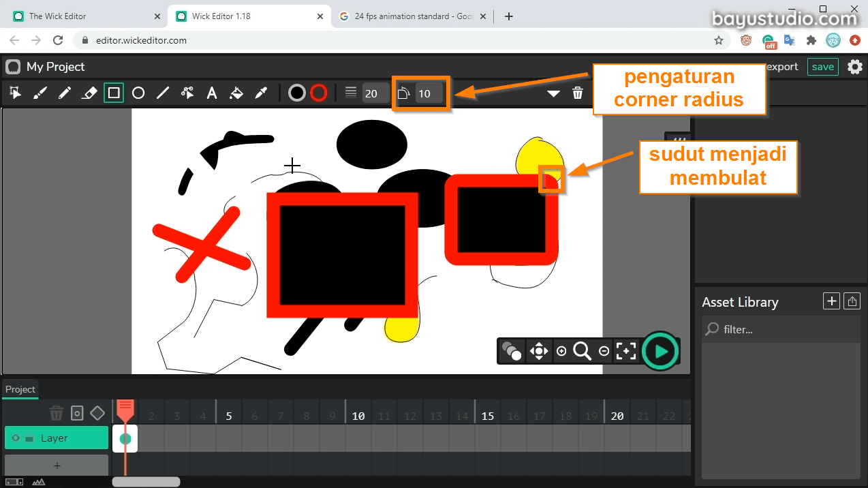This screenshot has width=868, height=488.
Task: Select the Brush tool
Action: point(39,93)
